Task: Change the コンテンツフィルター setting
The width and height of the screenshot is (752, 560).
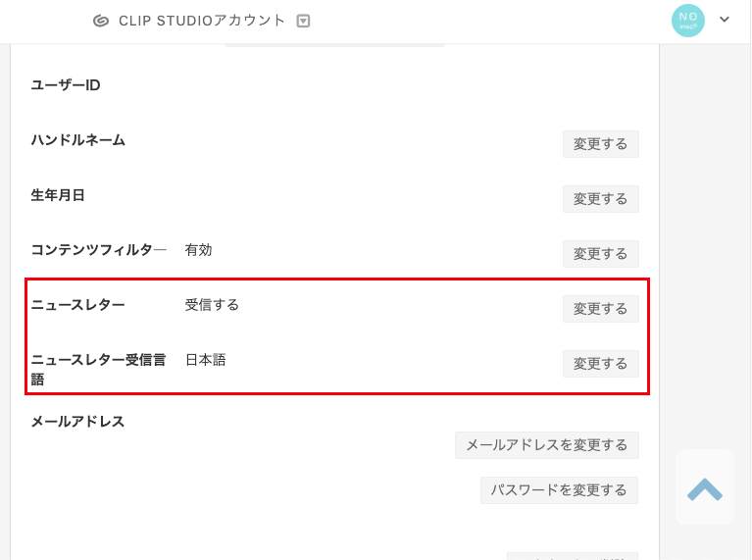Action: pyautogui.click(x=600, y=254)
